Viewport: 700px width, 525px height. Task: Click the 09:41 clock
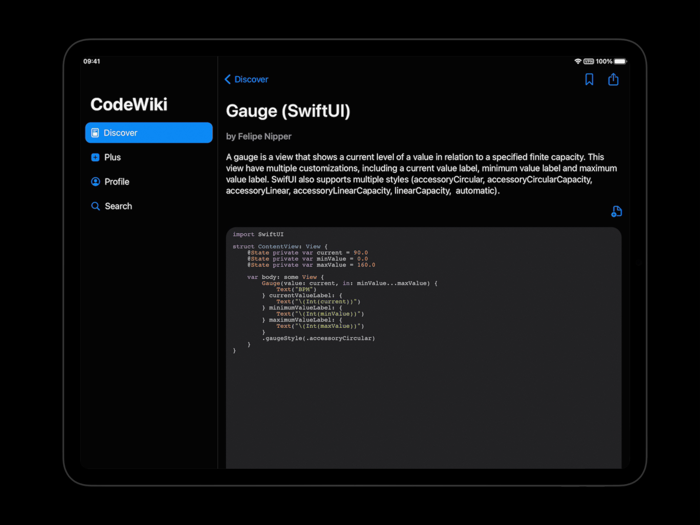(x=92, y=61)
